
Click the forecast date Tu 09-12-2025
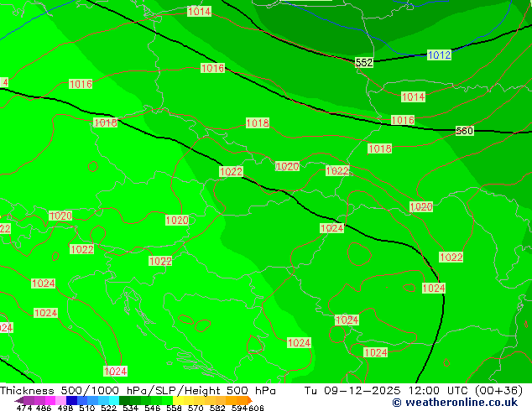(352, 391)
